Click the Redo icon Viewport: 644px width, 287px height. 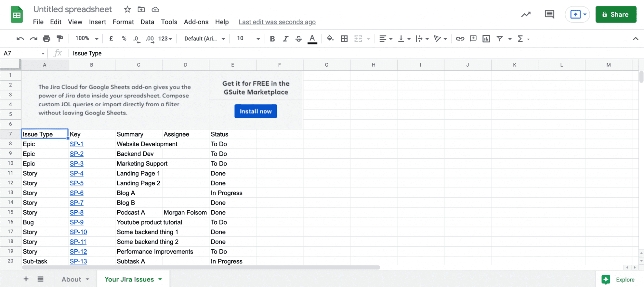(x=34, y=39)
